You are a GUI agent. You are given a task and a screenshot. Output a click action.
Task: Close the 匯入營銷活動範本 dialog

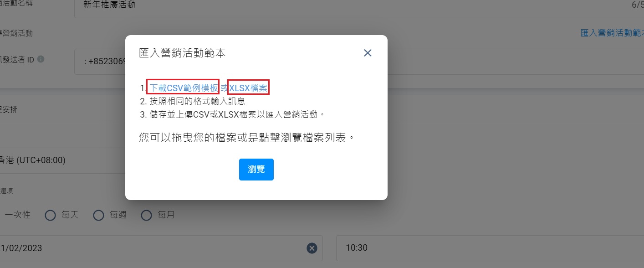368,53
